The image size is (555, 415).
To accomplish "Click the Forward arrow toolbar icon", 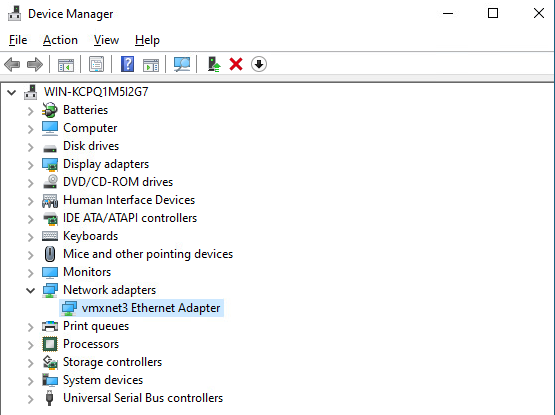I will (35, 64).
